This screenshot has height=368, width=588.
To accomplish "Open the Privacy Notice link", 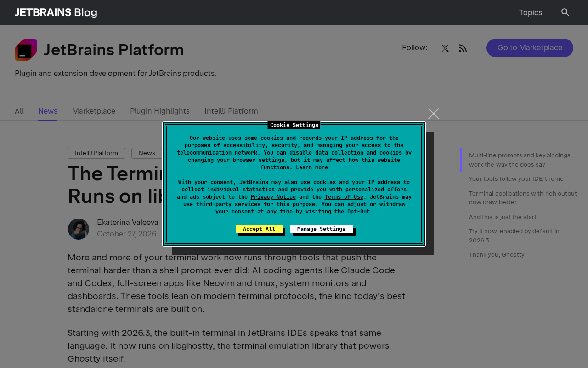I will pyautogui.click(x=273, y=197).
